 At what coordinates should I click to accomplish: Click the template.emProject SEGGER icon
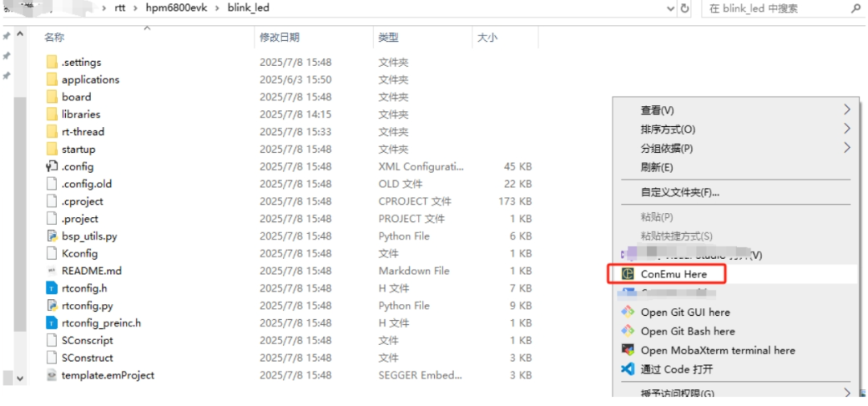[x=51, y=375]
